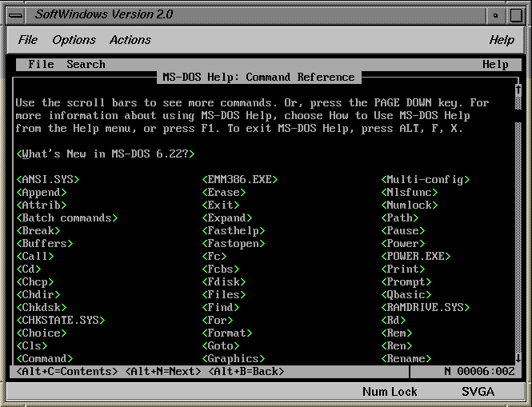Open the Print help topic
The width and height of the screenshot is (532, 407).
(x=403, y=269)
